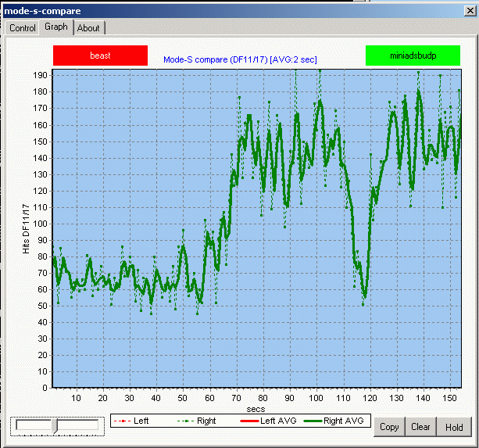Switch to the Control tab
The height and width of the screenshot is (448, 479).
click(x=23, y=28)
